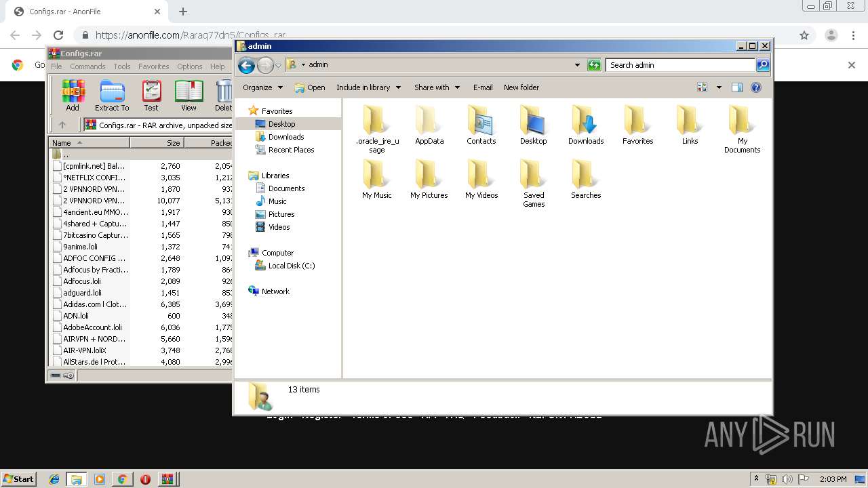Click the Explorer refresh button

pyautogui.click(x=594, y=65)
